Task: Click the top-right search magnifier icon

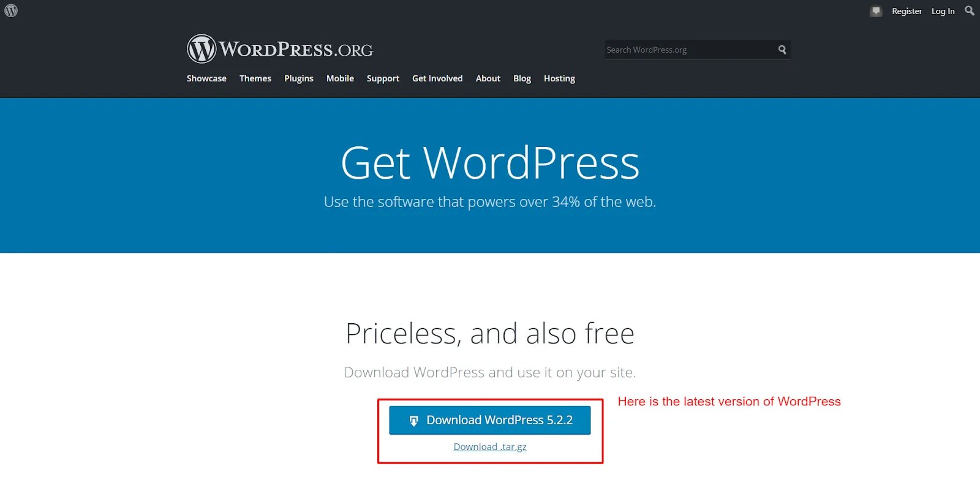Action: tap(969, 11)
